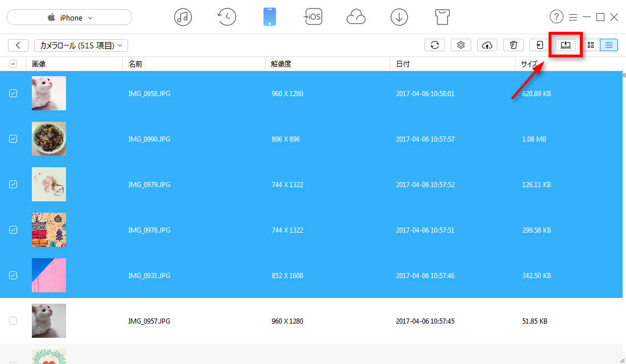Click the trash delete button
The width and height of the screenshot is (626, 364).
pos(513,45)
